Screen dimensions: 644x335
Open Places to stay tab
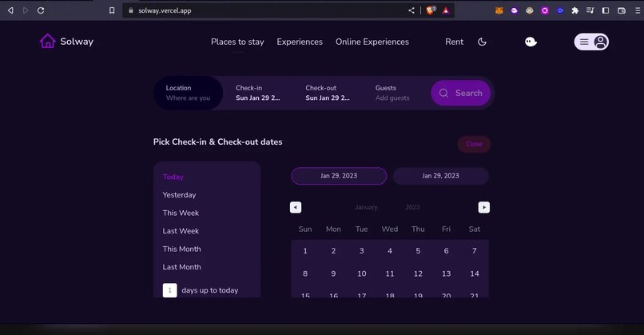pos(237,42)
